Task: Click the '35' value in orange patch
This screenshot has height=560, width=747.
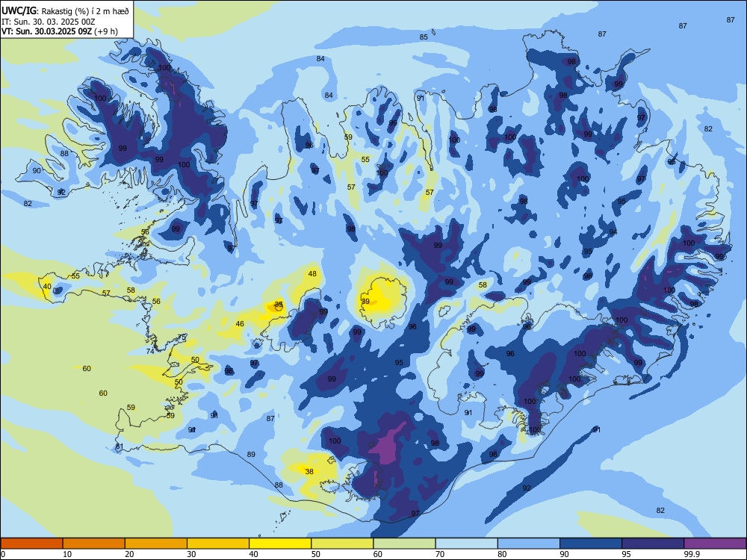Action: [279, 304]
